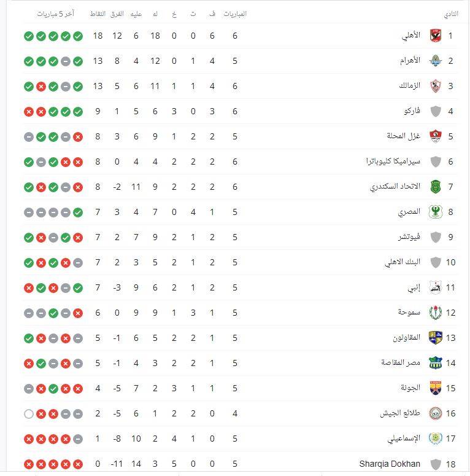Click the المباريات column header
470x476 pixels.
(x=234, y=14)
